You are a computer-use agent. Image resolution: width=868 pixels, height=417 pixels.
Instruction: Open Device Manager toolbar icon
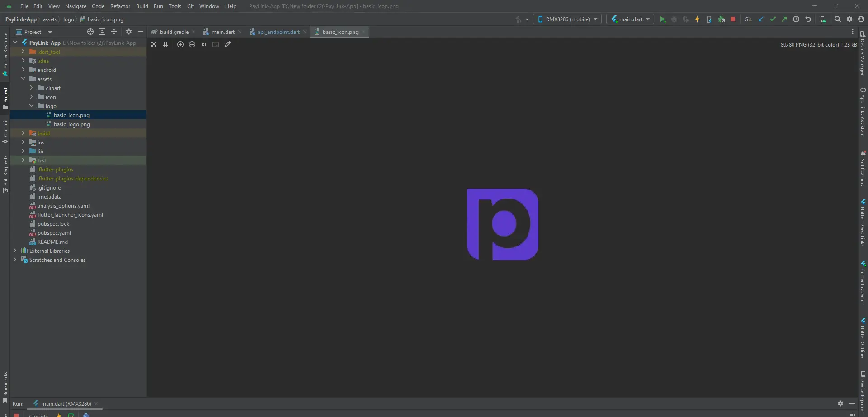pyautogui.click(x=823, y=19)
